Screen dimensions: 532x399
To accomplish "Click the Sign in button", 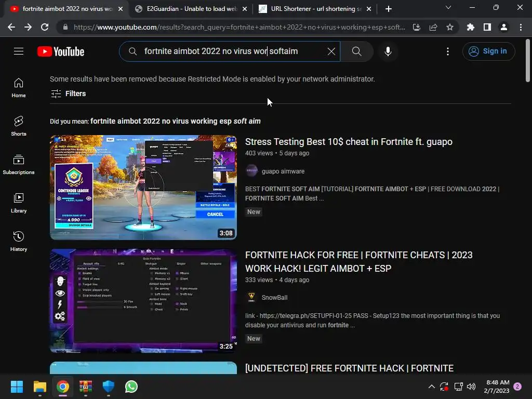I will pos(488,51).
